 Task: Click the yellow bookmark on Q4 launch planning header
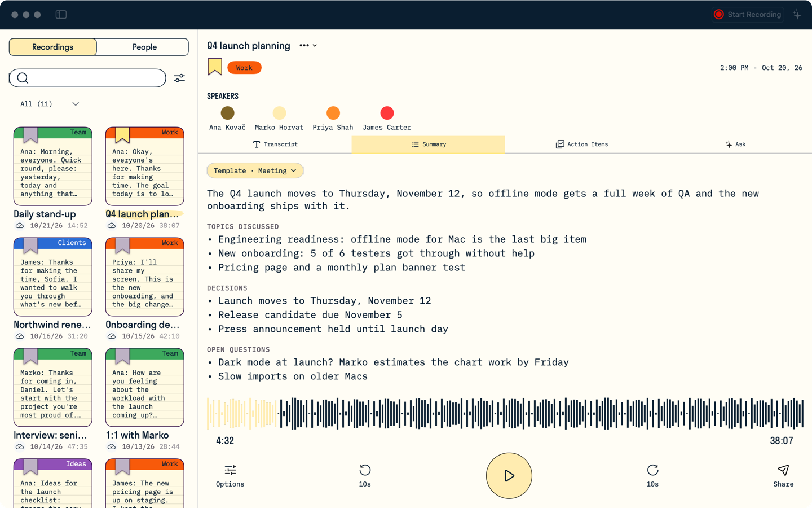(x=215, y=67)
